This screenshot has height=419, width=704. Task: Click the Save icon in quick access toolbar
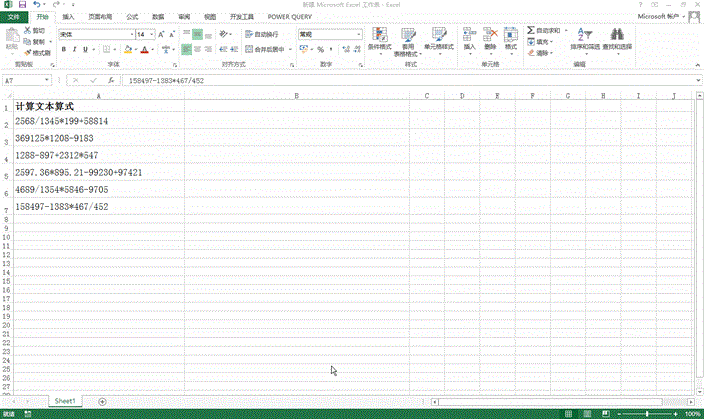[x=21, y=5]
